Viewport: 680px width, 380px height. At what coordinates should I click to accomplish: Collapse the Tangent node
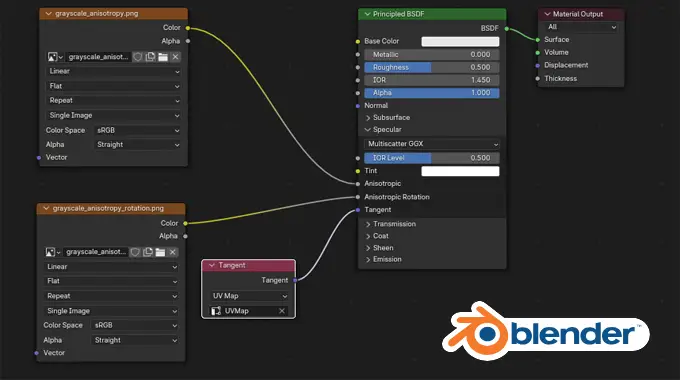[212, 265]
